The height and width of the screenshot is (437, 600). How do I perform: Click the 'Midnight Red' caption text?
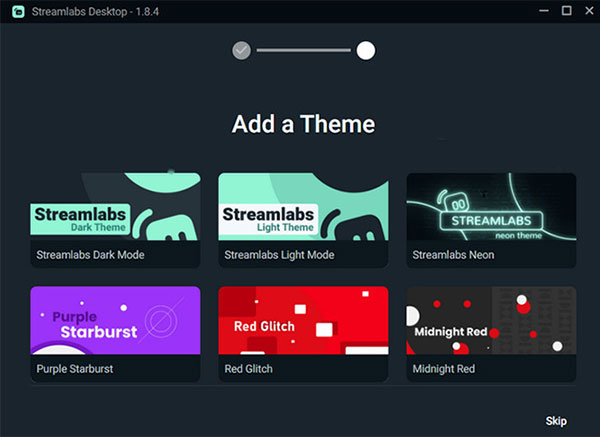pyautogui.click(x=443, y=369)
